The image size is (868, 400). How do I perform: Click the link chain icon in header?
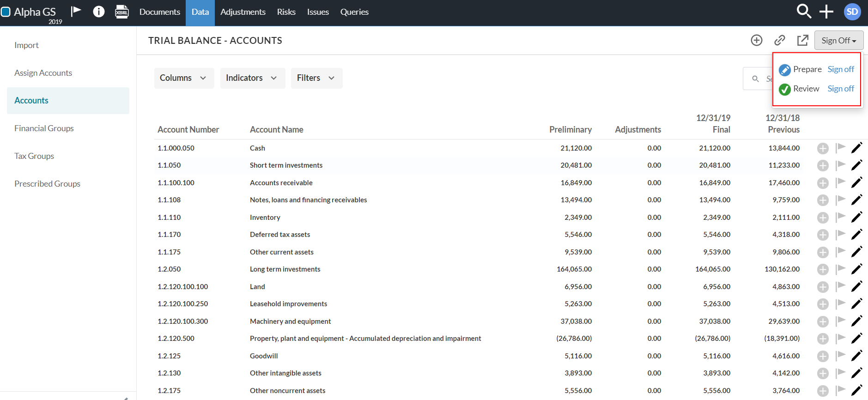coord(780,41)
